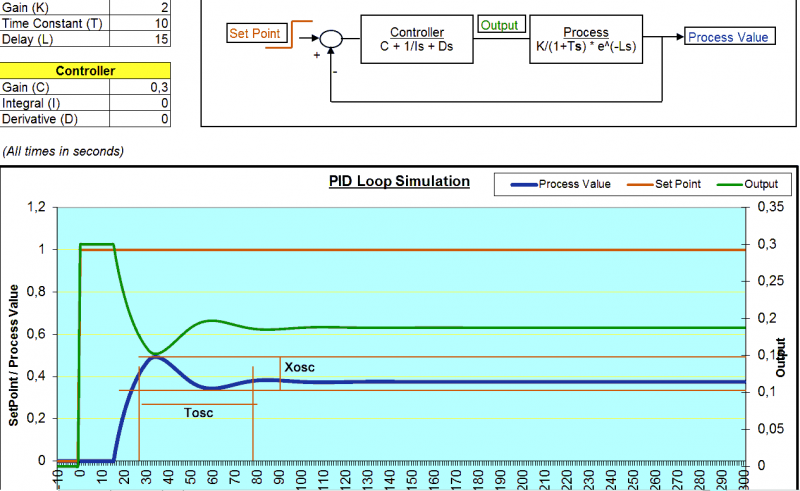Screen dimensions: 800x491
Task: Select the Process transfer function block
Action: coord(585,39)
